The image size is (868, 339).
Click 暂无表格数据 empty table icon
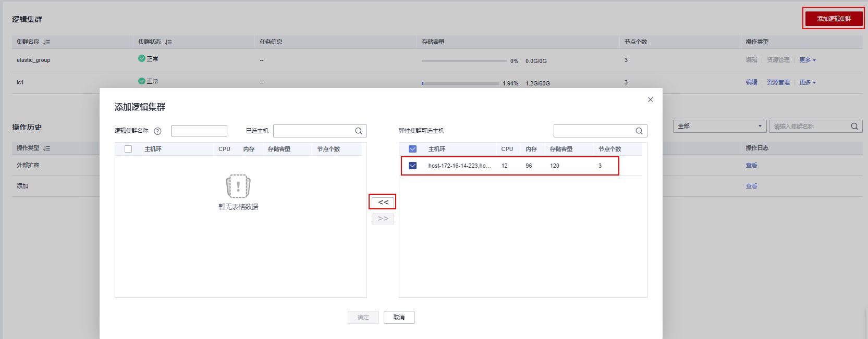[x=238, y=186]
